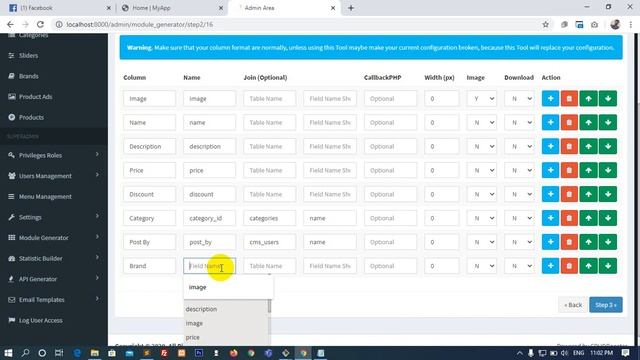
Task: Open the Download dropdown in the Image row
Action: pos(519,98)
